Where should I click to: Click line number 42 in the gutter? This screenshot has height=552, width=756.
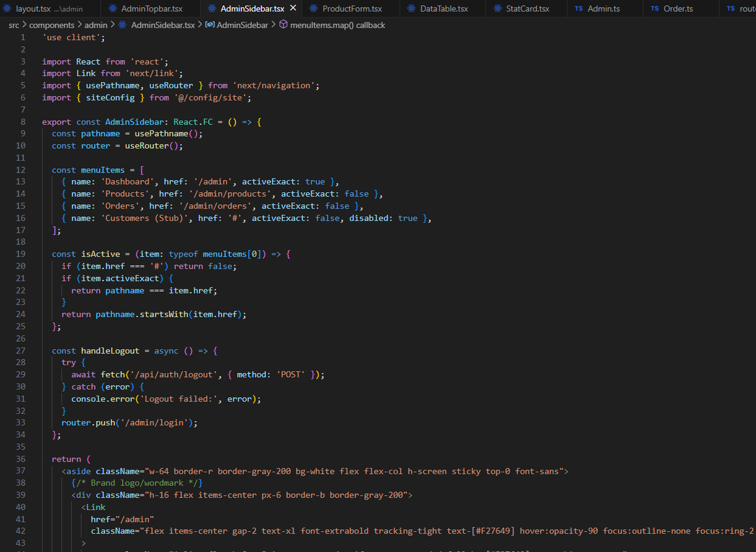pyautogui.click(x=21, y=531)
